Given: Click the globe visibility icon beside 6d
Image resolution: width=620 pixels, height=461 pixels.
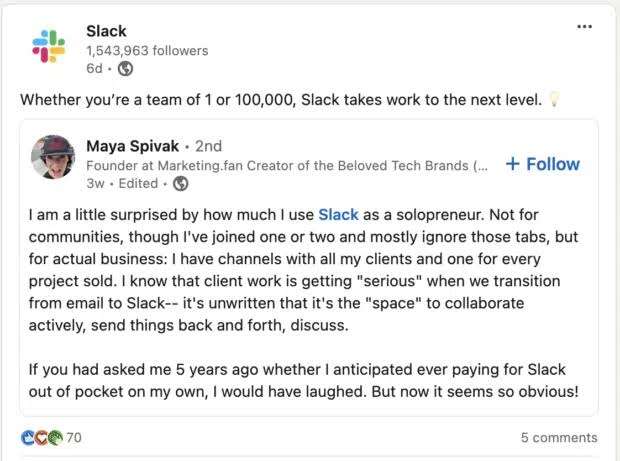Looking at the screenshot, I should click(x=125, y=68).
